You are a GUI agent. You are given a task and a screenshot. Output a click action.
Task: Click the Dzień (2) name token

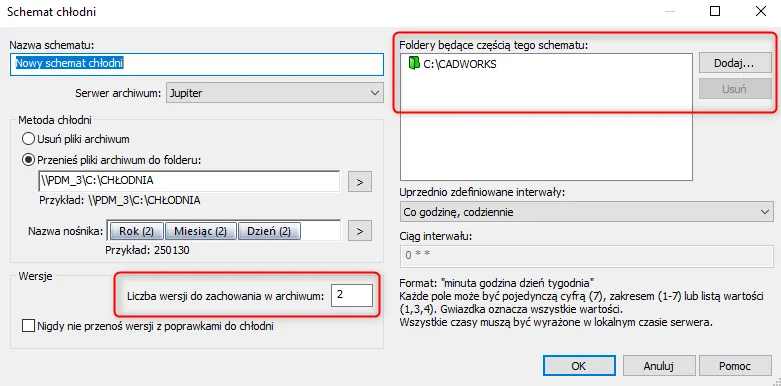[269, 231]
